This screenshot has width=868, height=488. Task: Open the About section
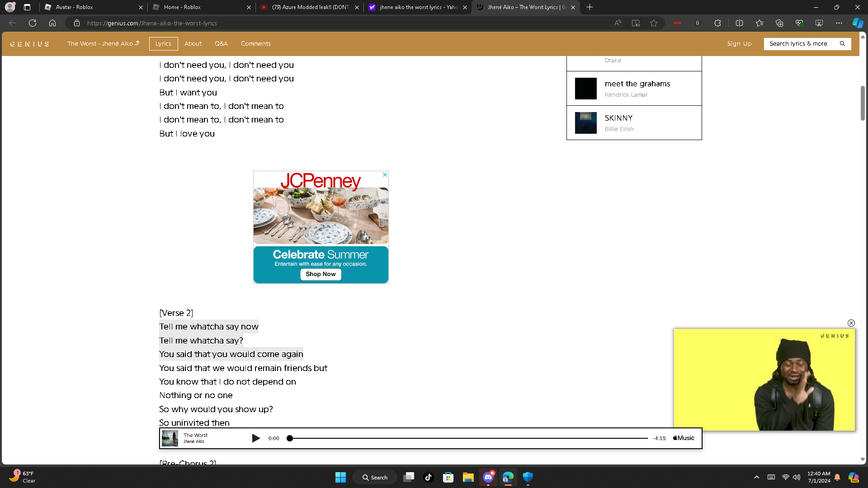point(193,44)
